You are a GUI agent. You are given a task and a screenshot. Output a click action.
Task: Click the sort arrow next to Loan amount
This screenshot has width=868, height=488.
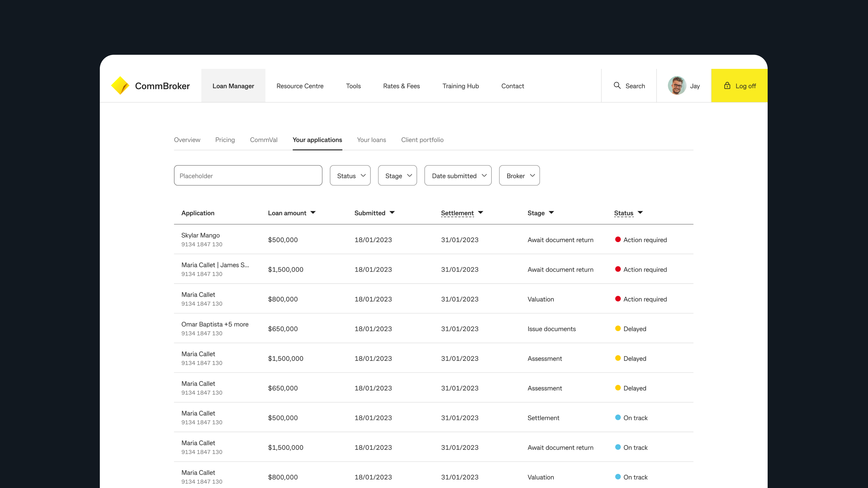click(313, 213)
